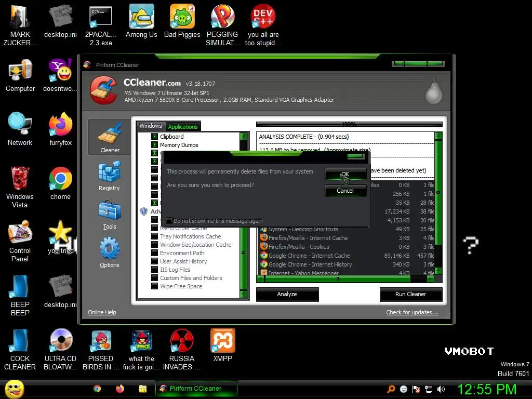Select the Computer desktop icon
Image resolution: width=532 pixels, height=399 pixels.
point(20,75)
